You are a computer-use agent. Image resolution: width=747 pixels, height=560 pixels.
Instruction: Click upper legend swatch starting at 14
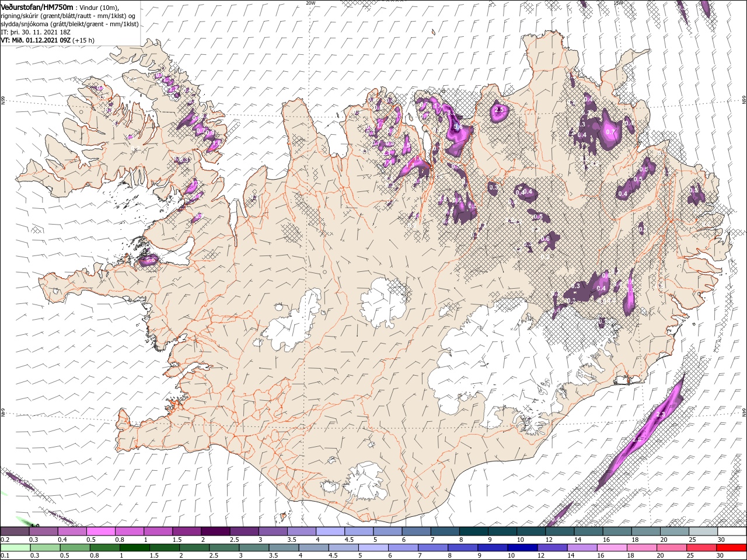(x=588, y=531)
